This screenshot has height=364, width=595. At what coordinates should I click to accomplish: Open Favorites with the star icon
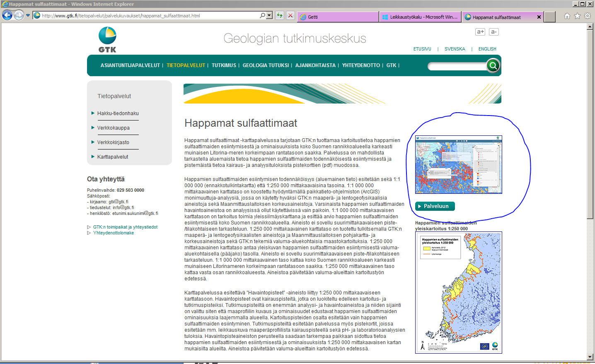(x=577, y=16)
